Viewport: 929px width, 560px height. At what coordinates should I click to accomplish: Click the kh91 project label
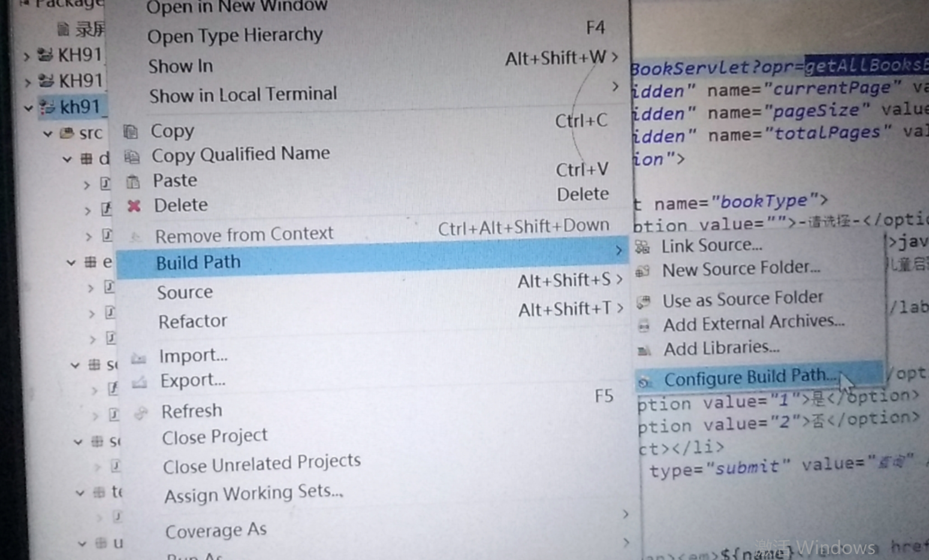[x=80, y=107]
